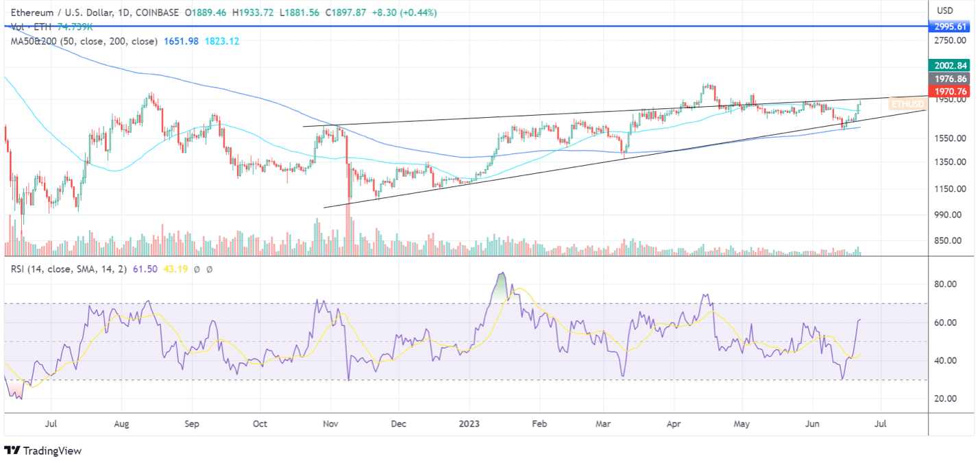Click the ETHUSD symbol label on chart
The width and height of the screenshot is (980, 463).
click(907, 104)
